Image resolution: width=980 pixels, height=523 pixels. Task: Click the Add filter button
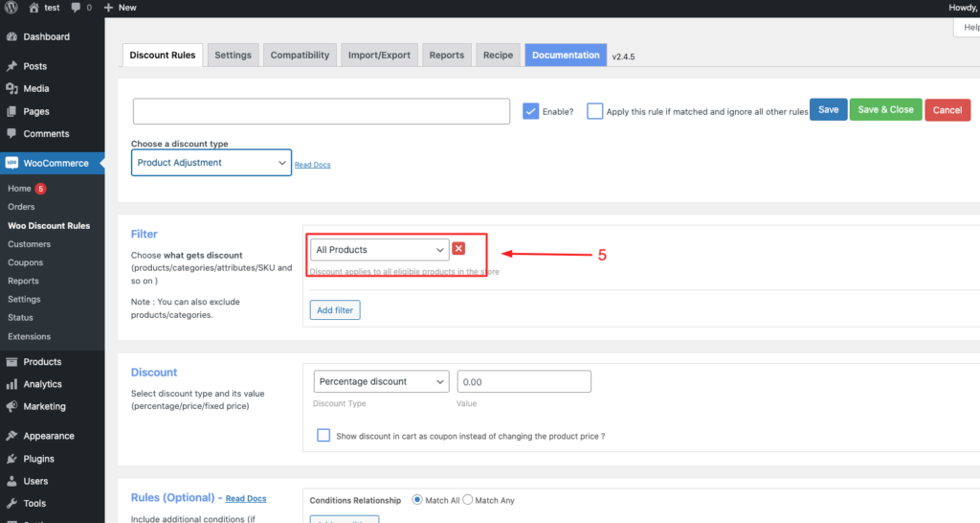(x=335, y=310)
